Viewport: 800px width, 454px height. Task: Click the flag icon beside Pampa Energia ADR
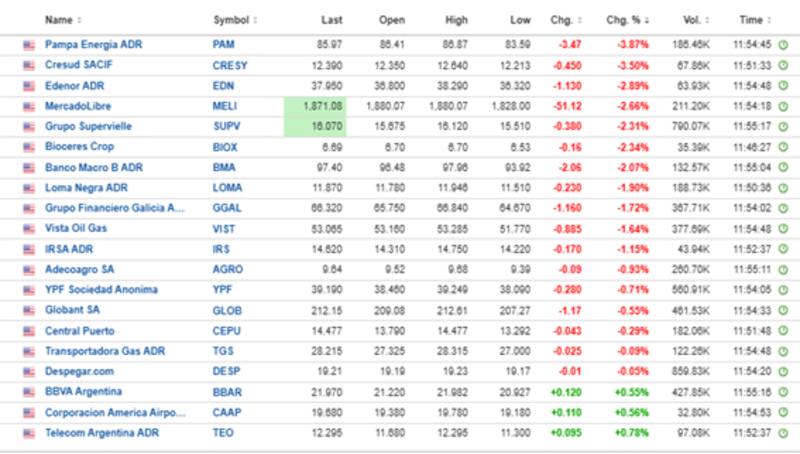point(29,45)
